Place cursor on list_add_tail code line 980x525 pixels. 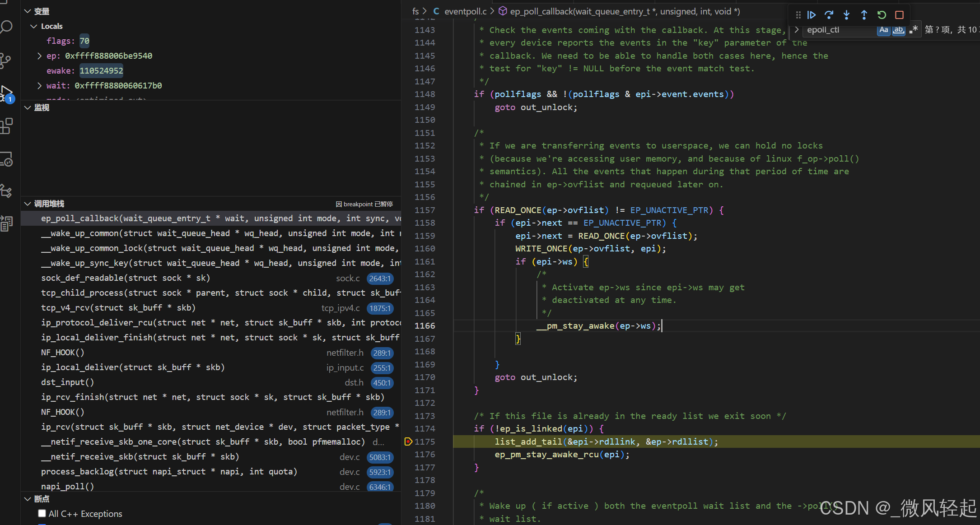pyautogui.click(x=606, y=442)
